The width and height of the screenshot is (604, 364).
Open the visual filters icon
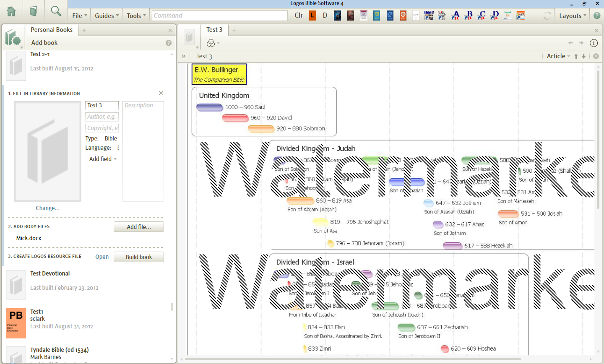click(x=211, y=43)
